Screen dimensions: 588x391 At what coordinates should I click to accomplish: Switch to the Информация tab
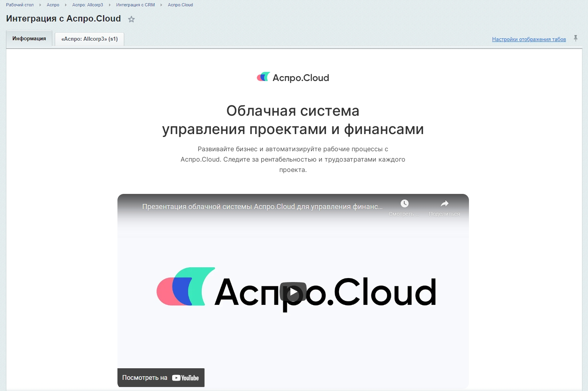pos(29,39)
